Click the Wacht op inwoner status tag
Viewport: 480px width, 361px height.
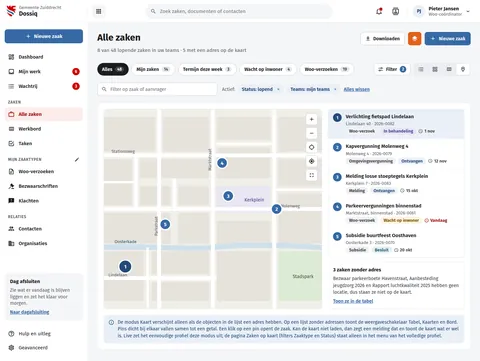[x=401, y=220]
